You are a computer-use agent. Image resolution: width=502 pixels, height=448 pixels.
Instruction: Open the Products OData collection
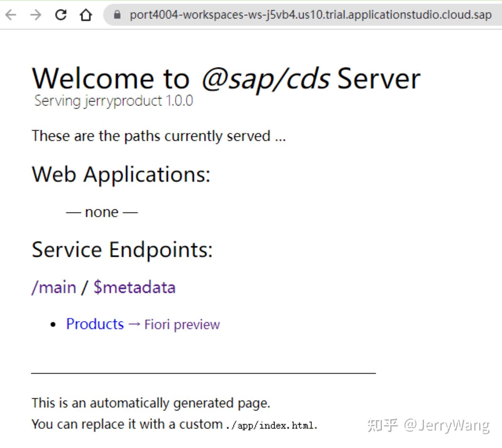(95, 324)
